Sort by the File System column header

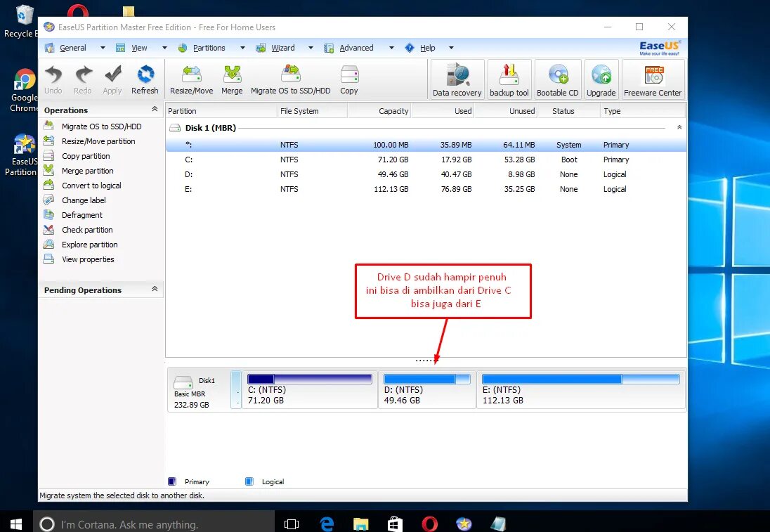click(313, 111)
